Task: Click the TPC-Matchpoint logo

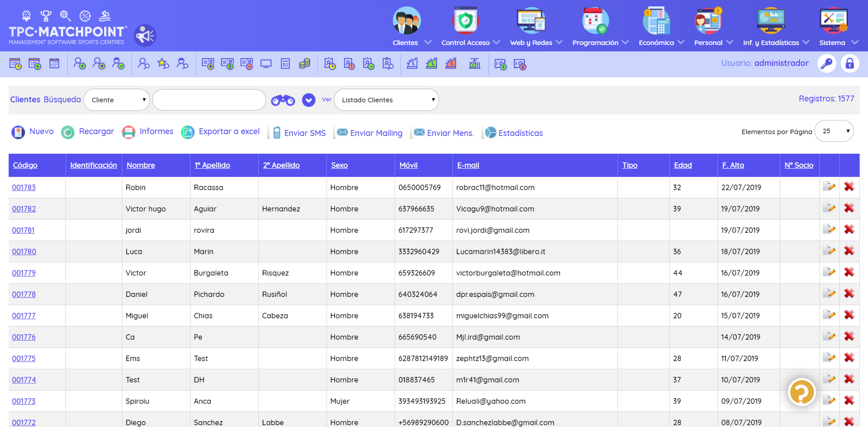Action: tap(67, 28)
